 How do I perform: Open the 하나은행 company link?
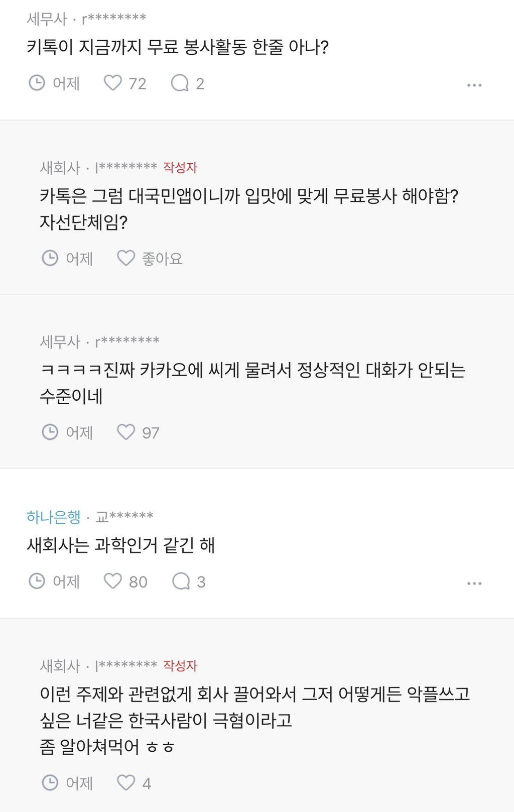point(53,516)
